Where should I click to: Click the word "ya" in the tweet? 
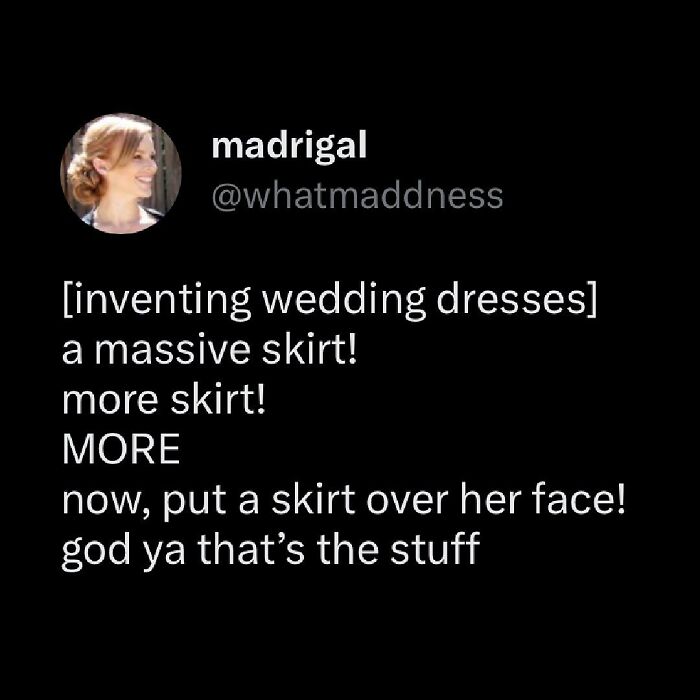tap(163, 555)
